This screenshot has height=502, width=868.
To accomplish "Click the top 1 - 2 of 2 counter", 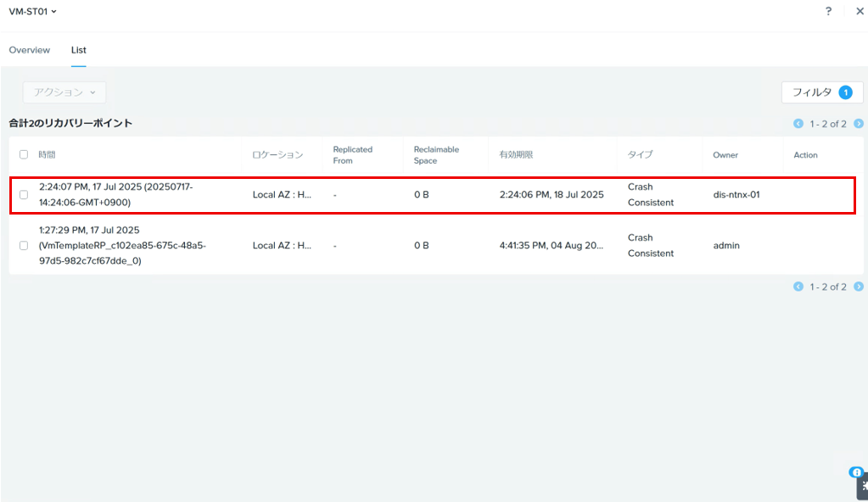I will click(828, 124).
